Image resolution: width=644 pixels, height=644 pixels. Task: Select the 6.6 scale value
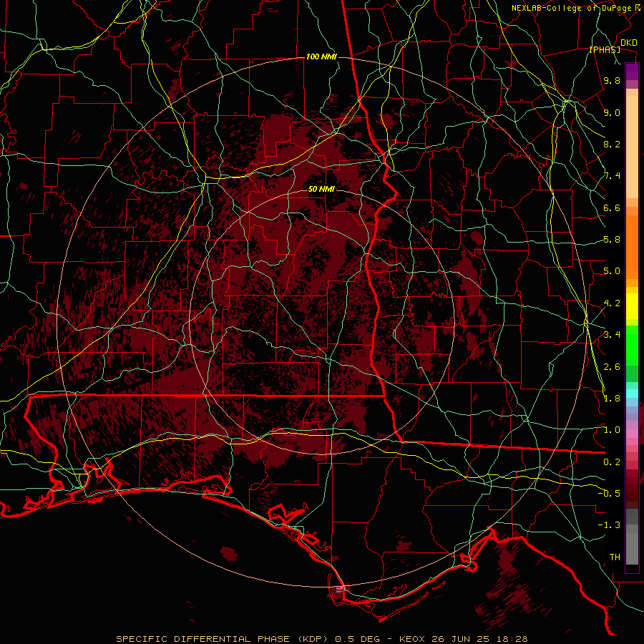[x=612, y=208]
